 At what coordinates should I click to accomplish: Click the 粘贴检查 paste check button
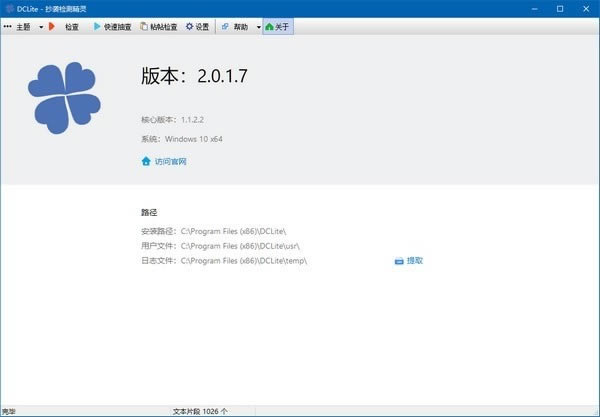(159, 27)
